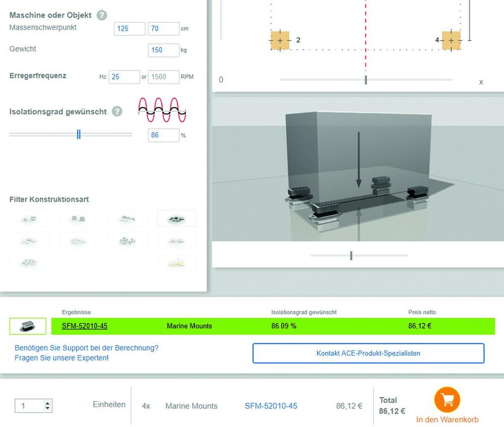Click the SFM-52010-45 result product thumbnail

(28, 326)
